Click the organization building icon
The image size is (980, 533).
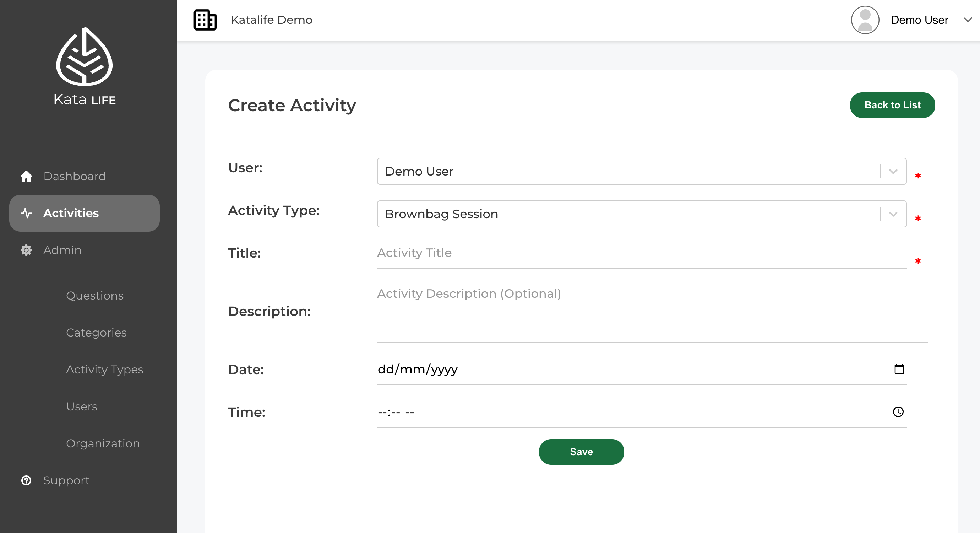click(x=205, y=20)
